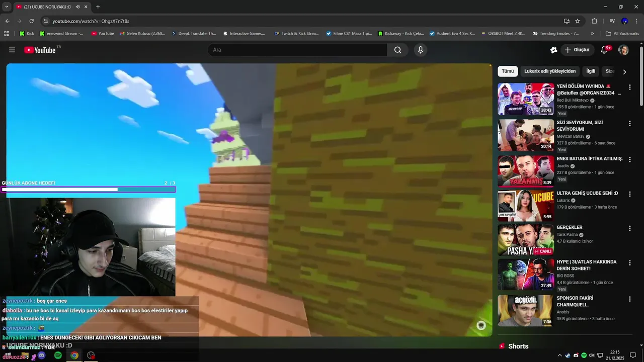This screenshot has width=644, height=362.
Task: Open Tarık Pasha channel name
Action: [x=567, y=234]
